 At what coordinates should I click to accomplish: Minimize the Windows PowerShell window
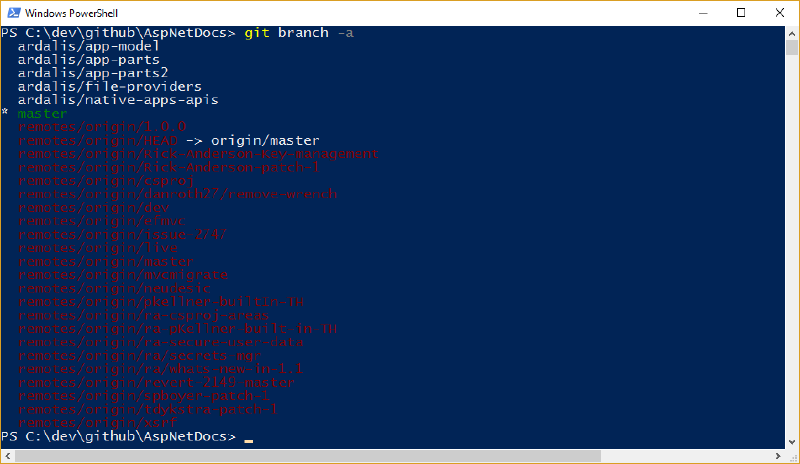pyautogui.click(x=703, y=13)
